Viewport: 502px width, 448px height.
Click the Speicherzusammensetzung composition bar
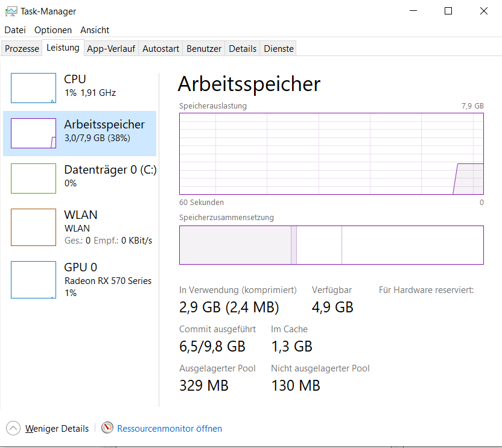331,245
